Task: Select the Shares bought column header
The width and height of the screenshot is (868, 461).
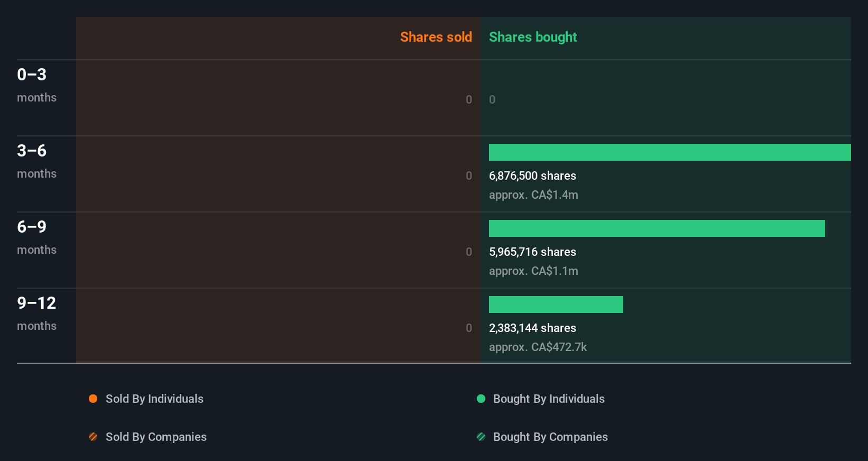Action: pos(533,37)
